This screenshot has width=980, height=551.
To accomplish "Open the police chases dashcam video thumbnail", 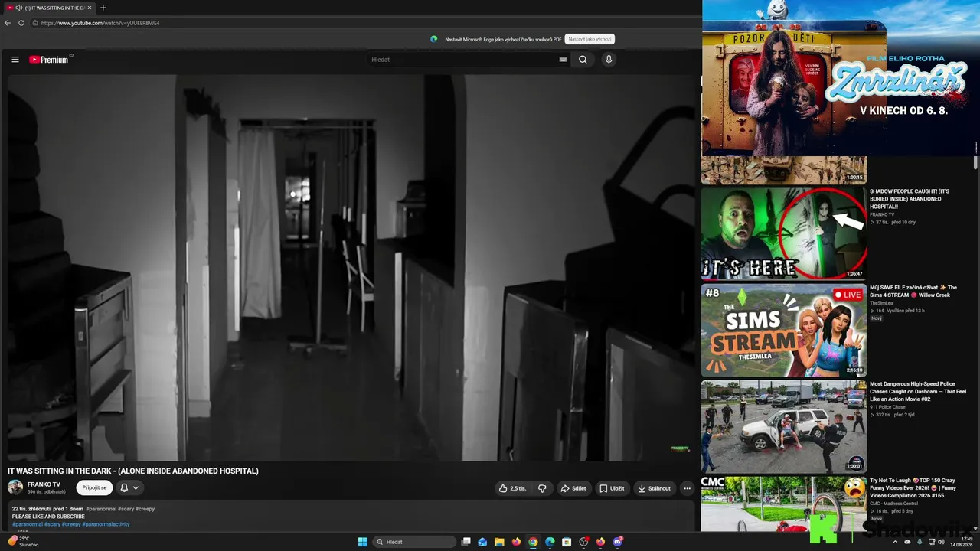I will click(x=784, y=426).
